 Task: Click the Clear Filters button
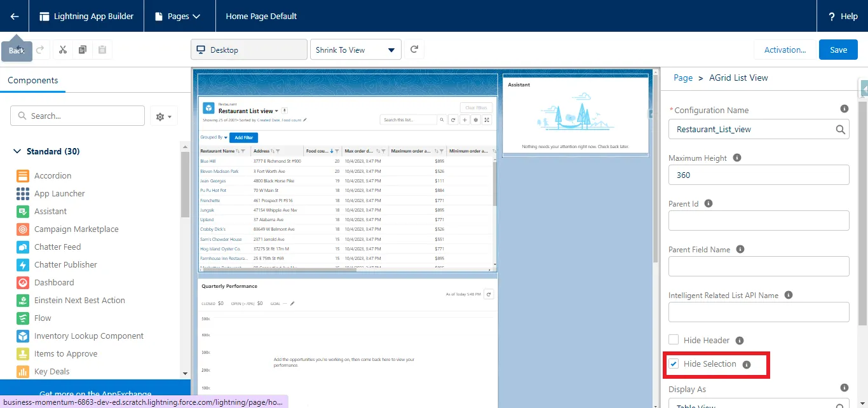point(476,108)
